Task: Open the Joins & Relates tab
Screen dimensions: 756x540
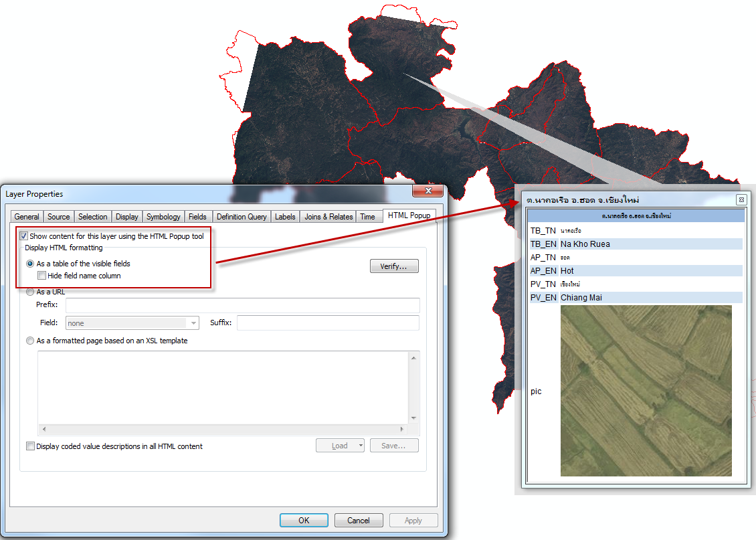Action: (328, 217)
